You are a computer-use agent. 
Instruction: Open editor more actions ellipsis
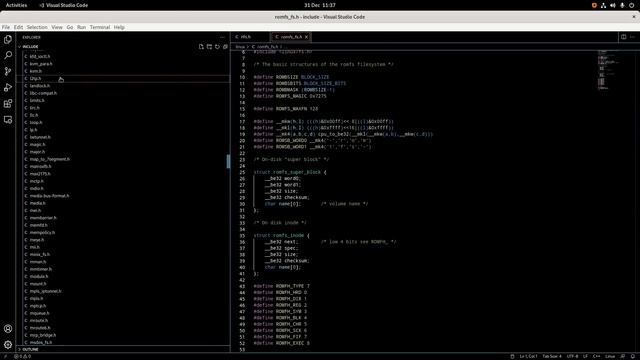click(632, 37)
